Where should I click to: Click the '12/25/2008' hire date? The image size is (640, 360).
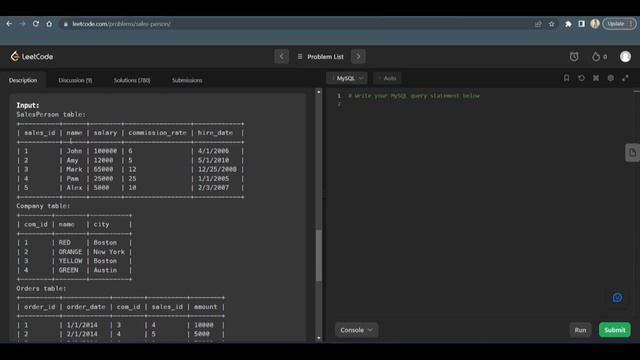217,169
